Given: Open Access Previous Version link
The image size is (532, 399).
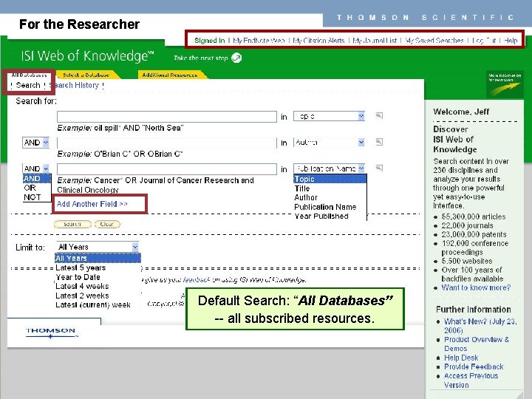Looking at the screenshot, I should tap(471, 381).
